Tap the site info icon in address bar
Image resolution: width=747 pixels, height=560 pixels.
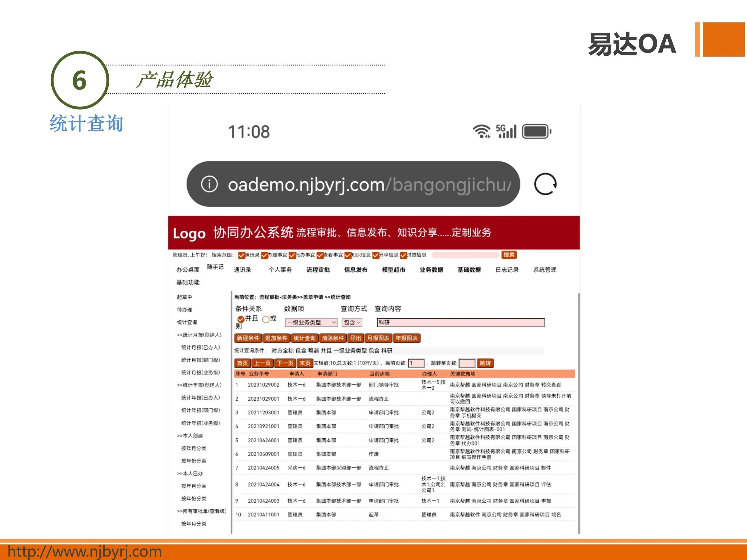click(x=209, y=184)
